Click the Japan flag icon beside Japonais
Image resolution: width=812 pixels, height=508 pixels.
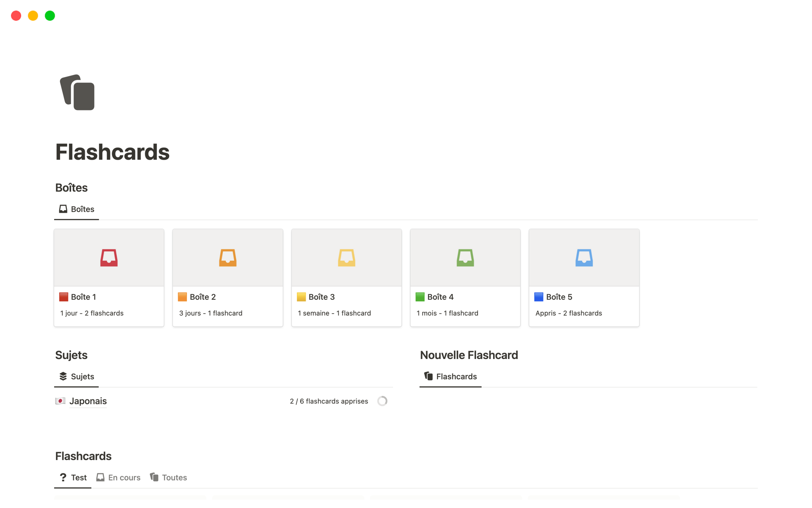point(61,401)
